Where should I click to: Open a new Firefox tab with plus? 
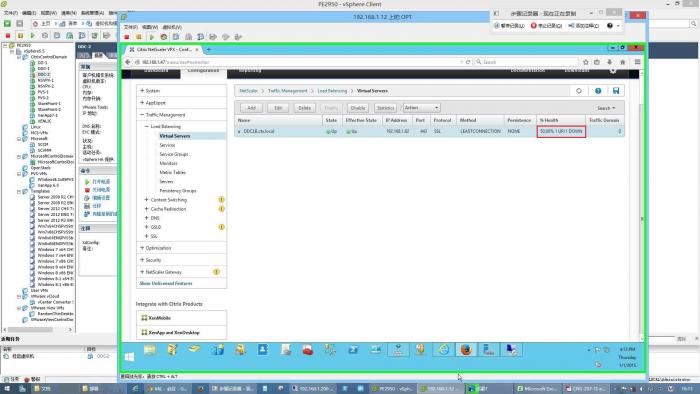click(x=208, y=50)
